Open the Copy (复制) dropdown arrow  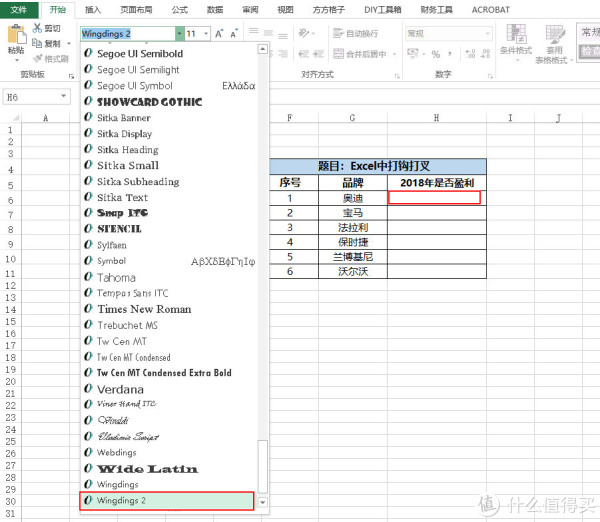tap(69, 44)
